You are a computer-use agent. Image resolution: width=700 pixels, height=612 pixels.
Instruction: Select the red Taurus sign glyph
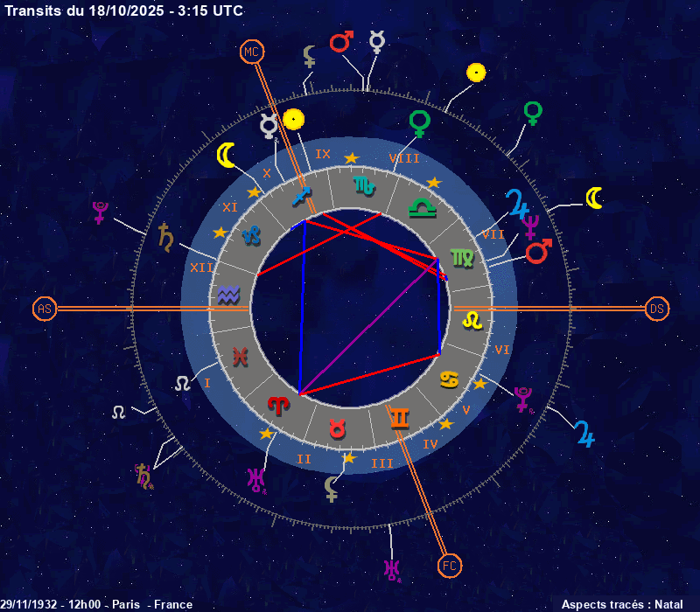click(x=337, y=428)
